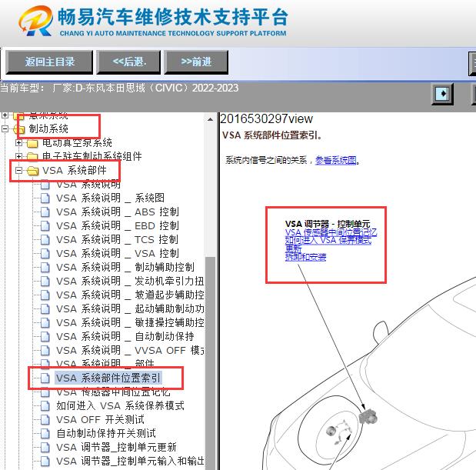Click the tree panel scrollbar thumb
The width and height of the screenshot is (476, 470).
pyautogui.click(x=210, y=362)
